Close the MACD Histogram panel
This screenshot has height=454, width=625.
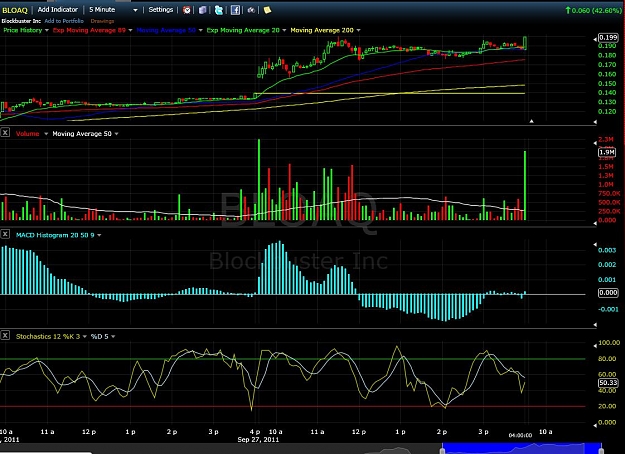click(x=5, y=234)
